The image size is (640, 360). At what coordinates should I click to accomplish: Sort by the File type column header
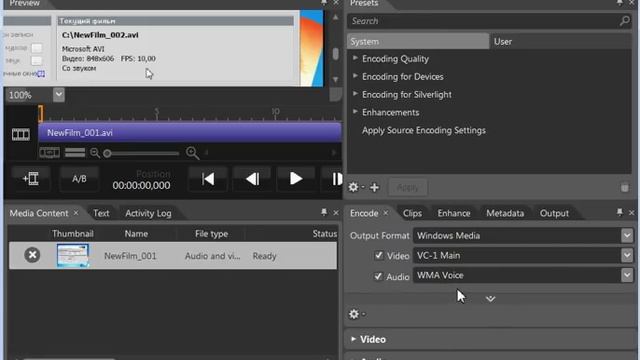[211, 234]
